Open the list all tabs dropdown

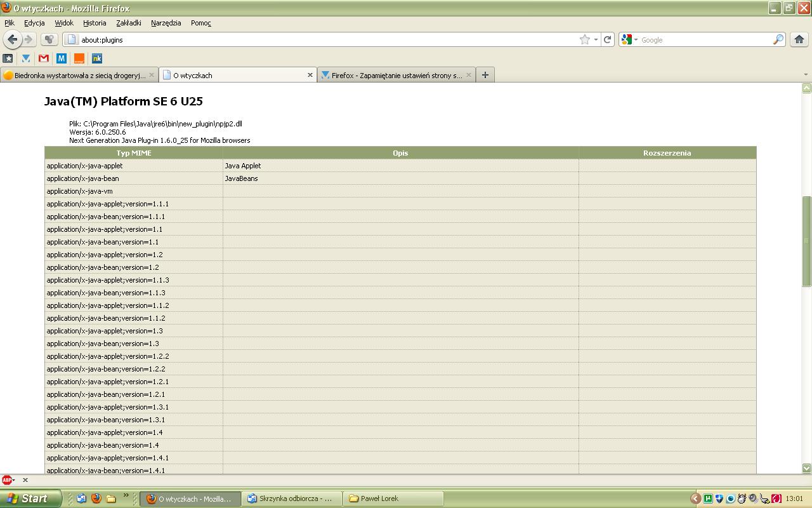(806, 75)
